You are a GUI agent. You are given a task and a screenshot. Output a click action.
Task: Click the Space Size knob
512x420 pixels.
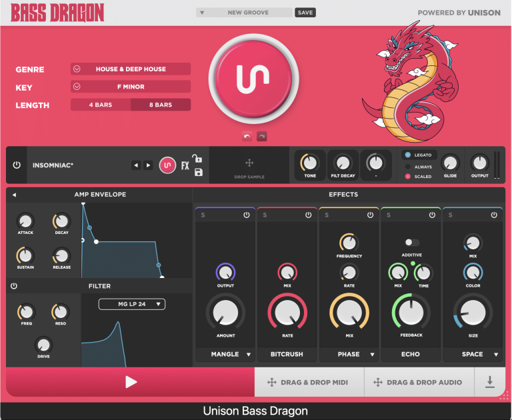[473, 312]
